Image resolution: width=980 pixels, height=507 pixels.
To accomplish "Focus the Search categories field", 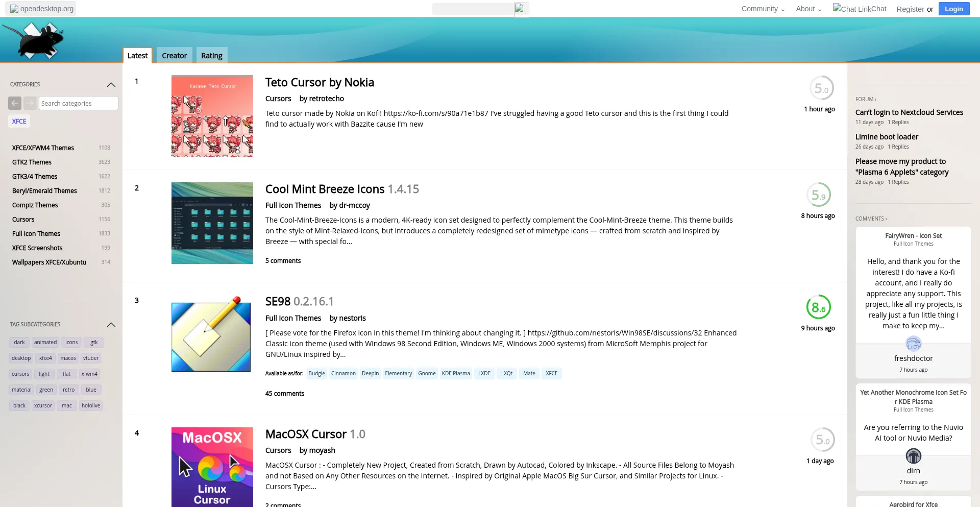I will pos(79,103).
